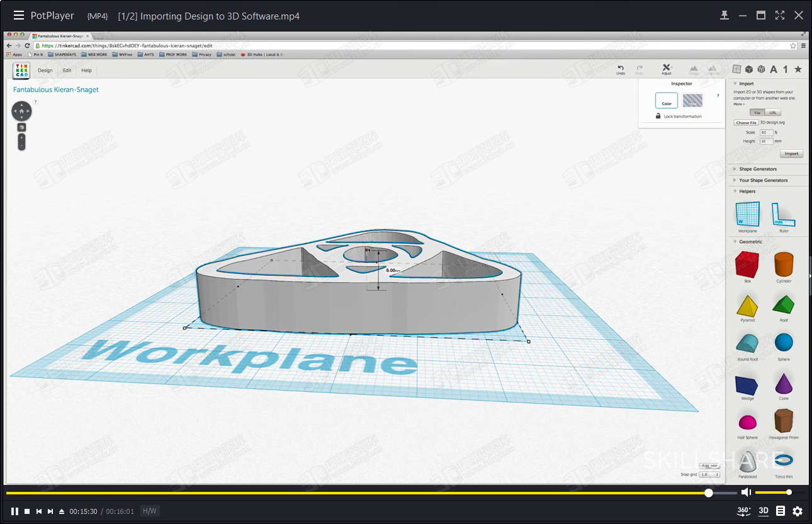Viewport: 812px width, 524px height.
Task: Select the Ruler helper
Action: [x=784, y=217]
